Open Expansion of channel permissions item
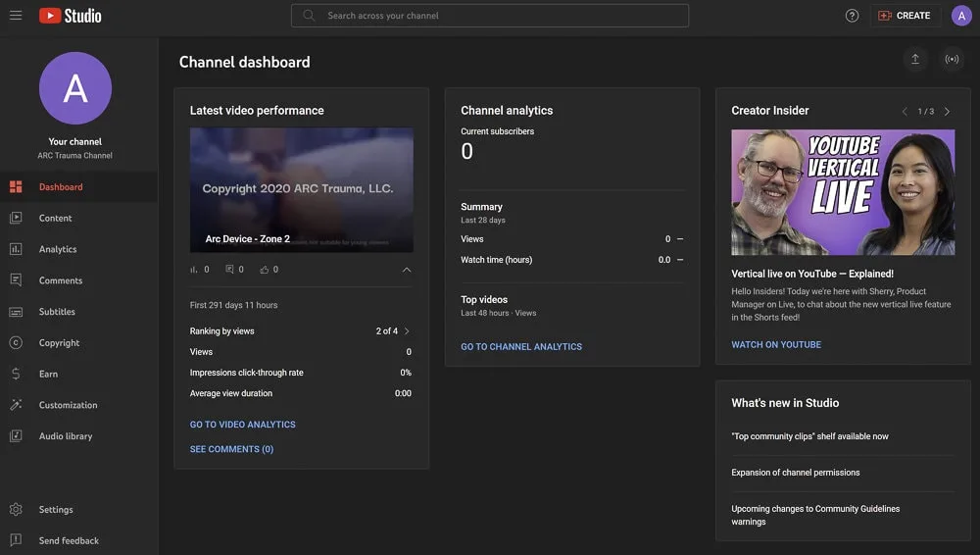 (795, 473)
